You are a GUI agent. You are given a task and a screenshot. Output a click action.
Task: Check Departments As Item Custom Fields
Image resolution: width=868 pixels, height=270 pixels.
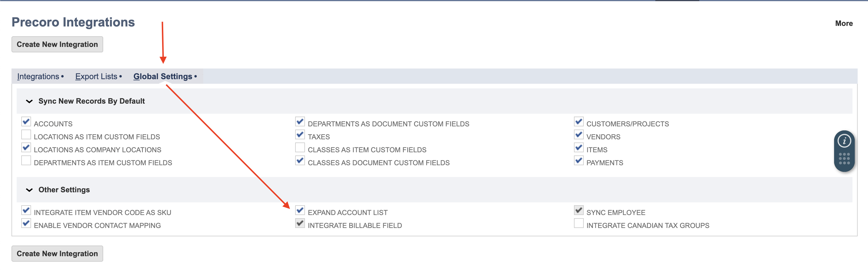26,161
